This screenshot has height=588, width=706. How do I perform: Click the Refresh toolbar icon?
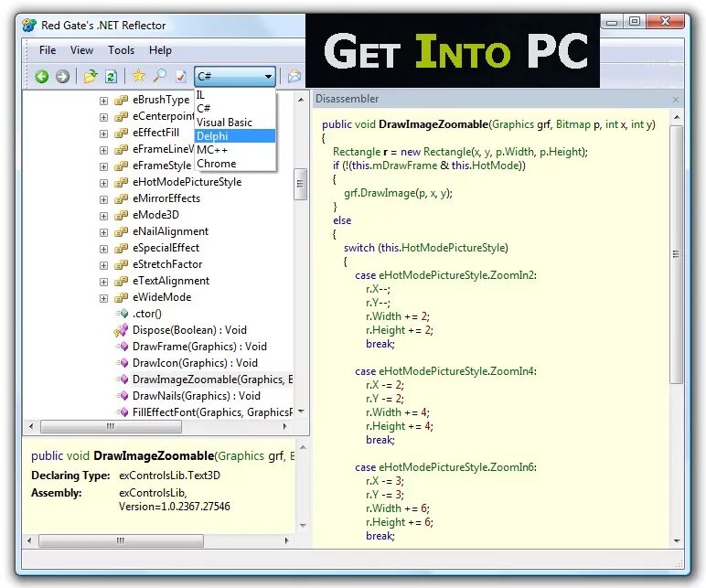click(x=111, y=77)
